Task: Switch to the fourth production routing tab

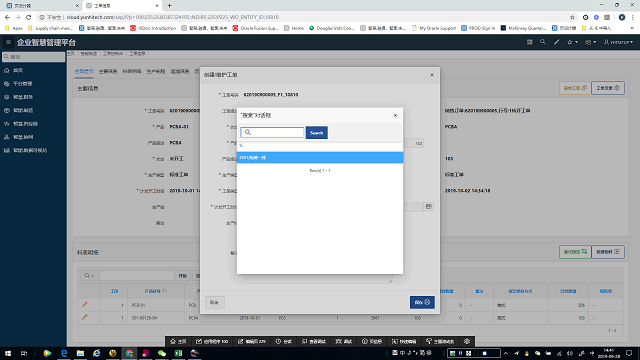Action: [x=156, y=71]
